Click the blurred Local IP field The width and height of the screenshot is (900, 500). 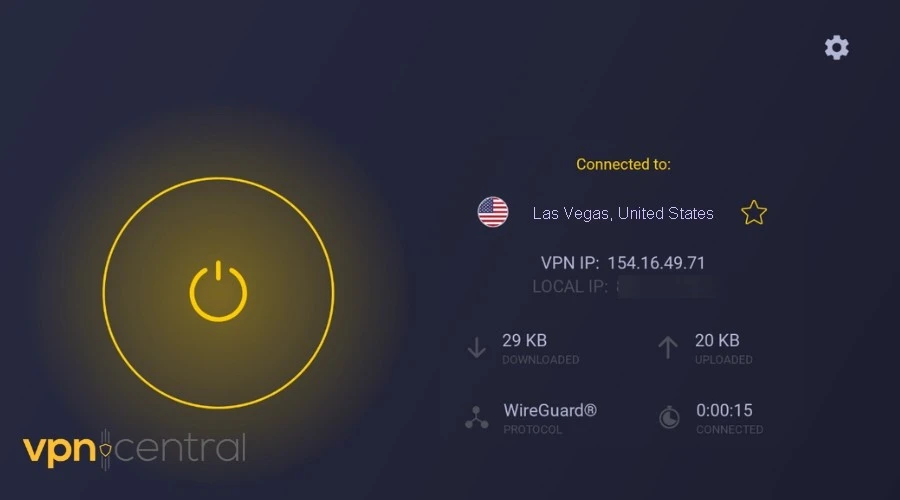[x=623, y=286]
